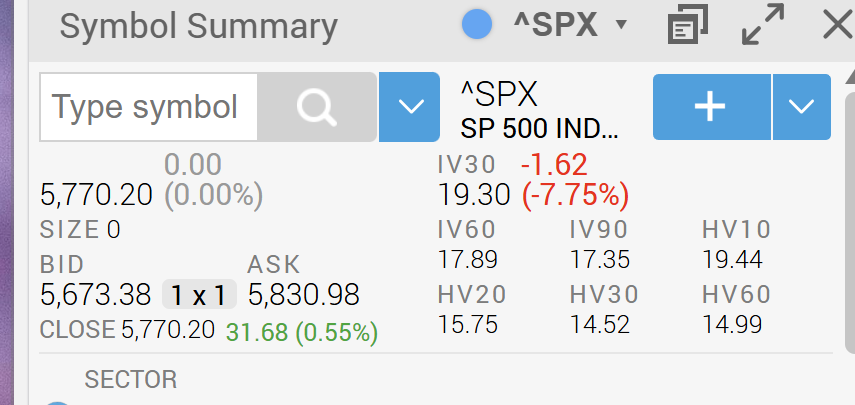Click the BID price 5,673.38
The height and width of the screenshot is (405, 855).
click(x=95, y=295)
